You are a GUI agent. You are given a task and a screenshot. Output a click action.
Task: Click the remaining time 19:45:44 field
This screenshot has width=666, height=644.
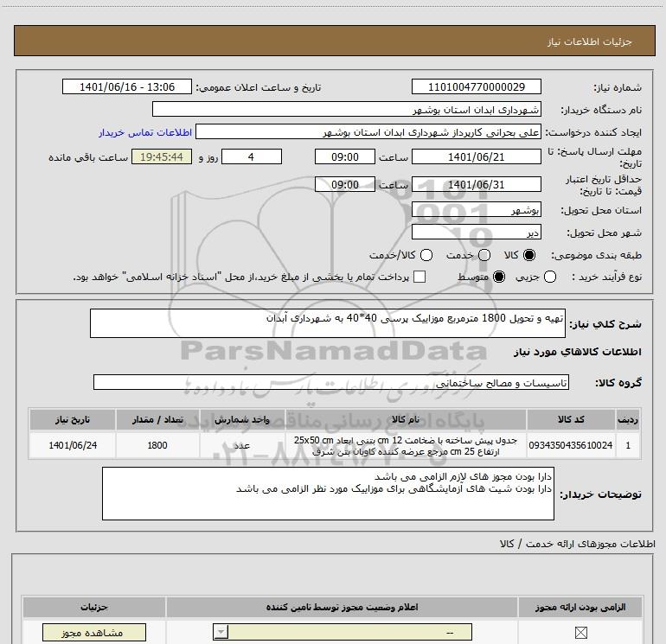pyautogui.click(x=162, y=157)
